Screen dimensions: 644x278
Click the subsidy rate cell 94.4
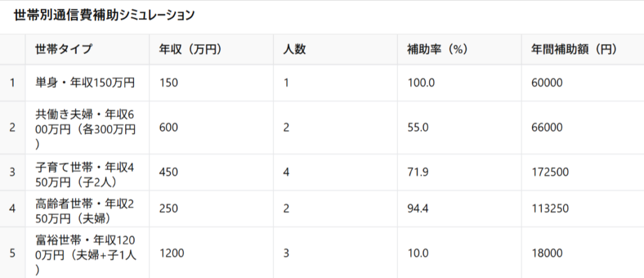pyautogui.click(x=418, y=209)
